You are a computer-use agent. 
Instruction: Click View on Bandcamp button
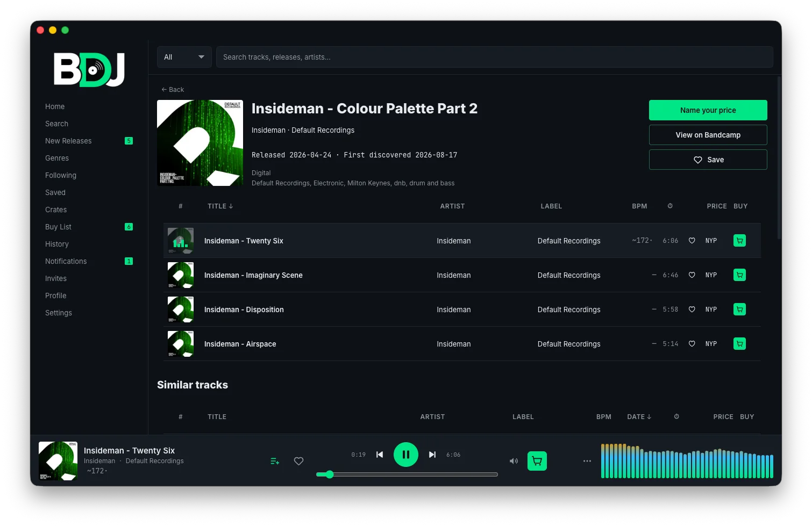(x=708, y=135)
